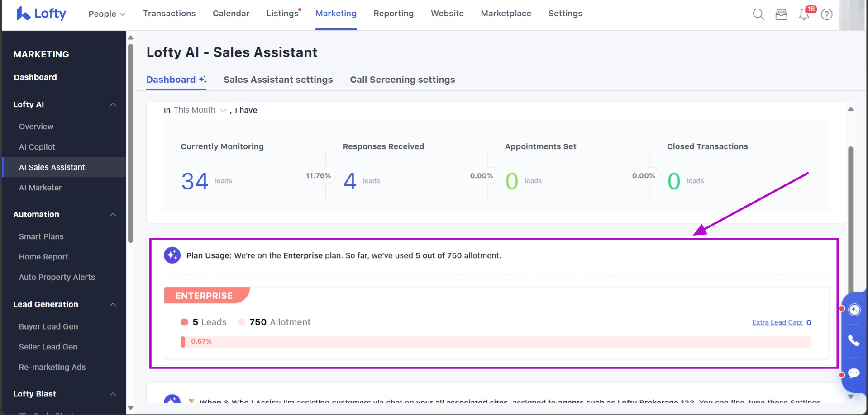Screen dimensions: 868x415
Task: Click the pink 750 Allotment legend swatch
Action: [x=242, y=322]
